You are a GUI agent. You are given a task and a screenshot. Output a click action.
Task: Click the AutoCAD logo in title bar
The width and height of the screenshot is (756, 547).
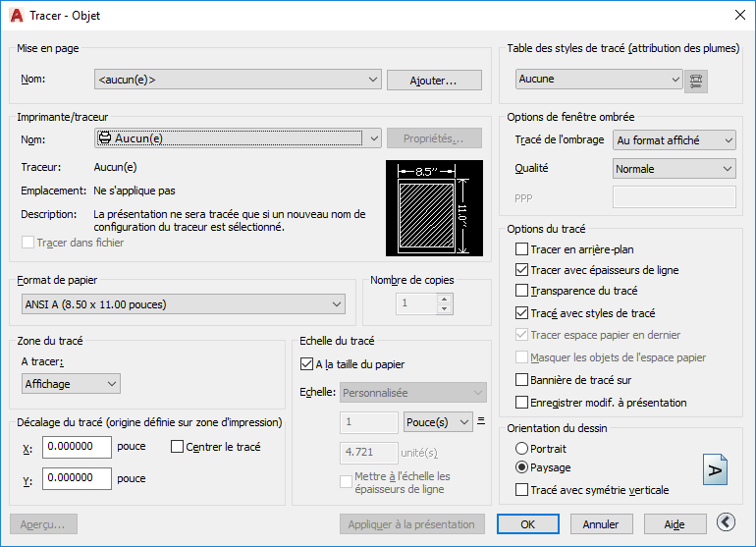coord(17,16)
